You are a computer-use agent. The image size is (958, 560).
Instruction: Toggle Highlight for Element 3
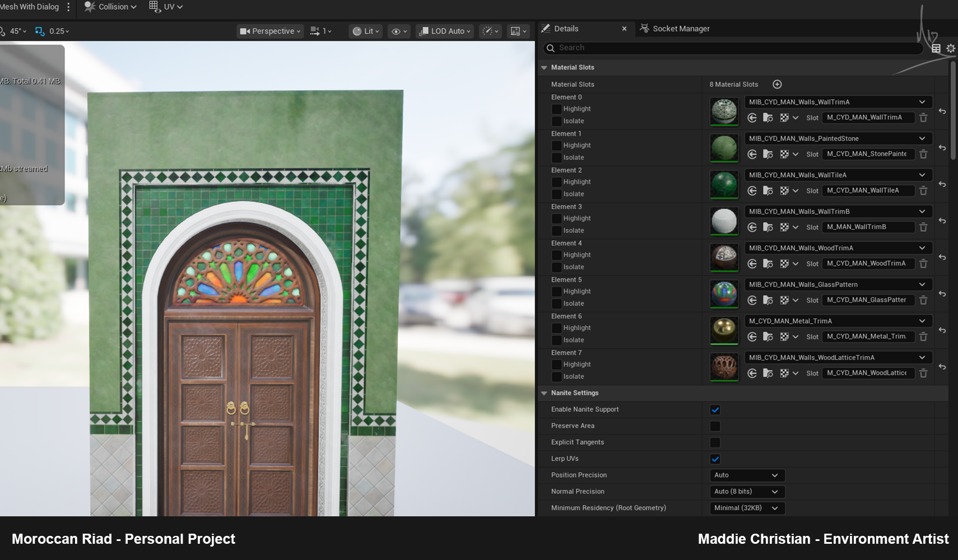pos(556,218)
